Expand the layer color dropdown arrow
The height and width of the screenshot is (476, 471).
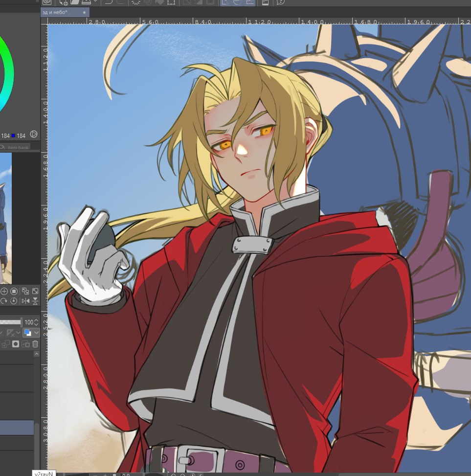coord(36,333)
